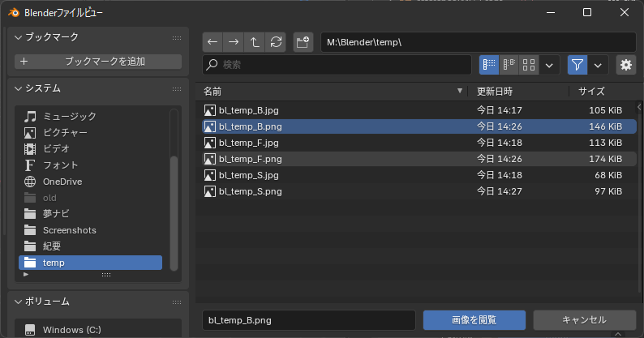The height and width of the screenshot is (338, 644).
Task: Refresh the file list
Action: click(x=277, y=42)
